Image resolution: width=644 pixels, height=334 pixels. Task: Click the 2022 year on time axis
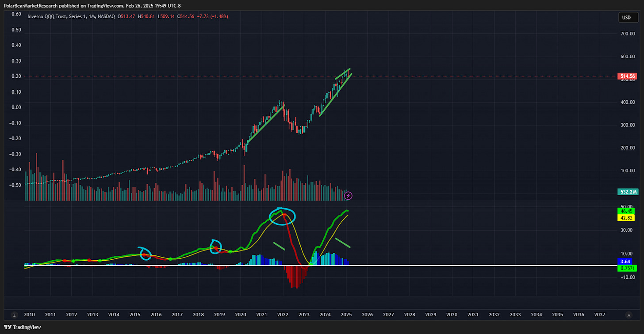[283, 315]
